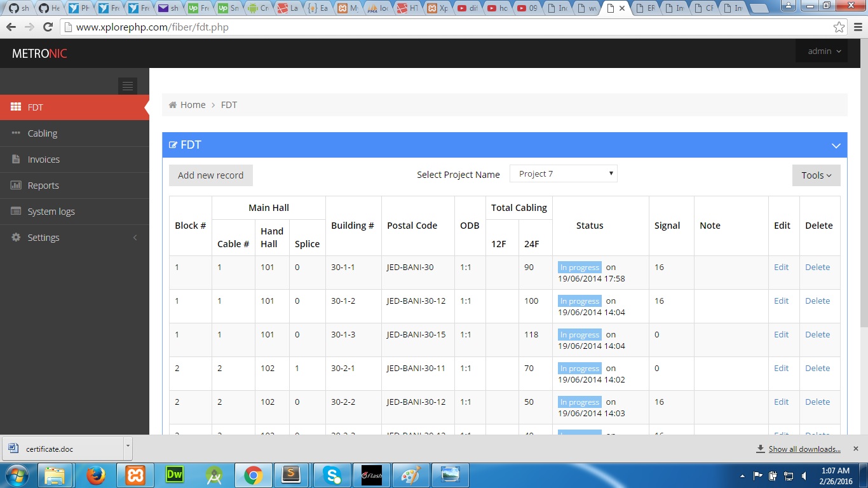
Task: Collapse the FDT panel with chevron
Action: pos(836,146)
